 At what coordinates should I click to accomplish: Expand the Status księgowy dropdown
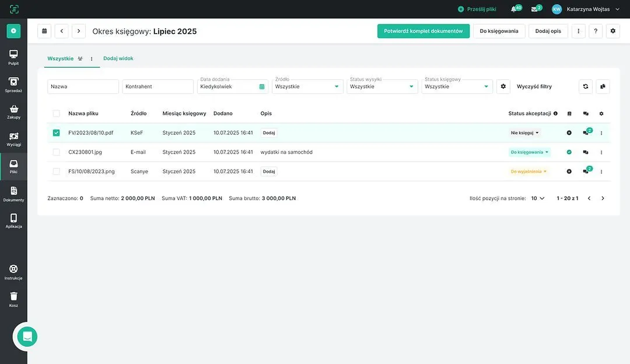pos(457,86)
